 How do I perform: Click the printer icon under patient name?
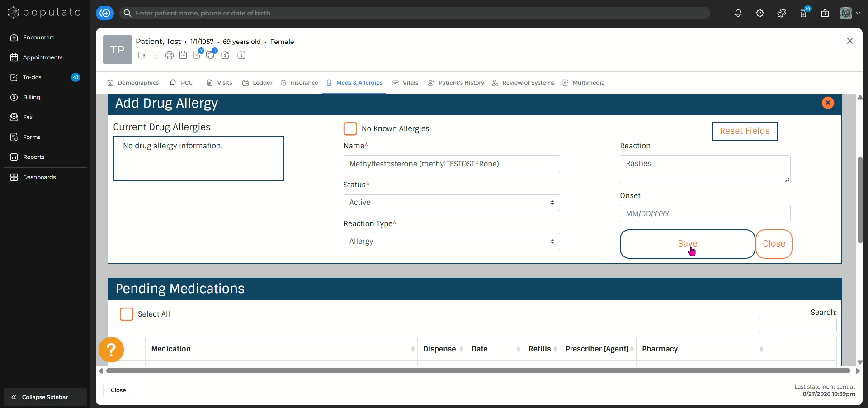pos(170,55)
